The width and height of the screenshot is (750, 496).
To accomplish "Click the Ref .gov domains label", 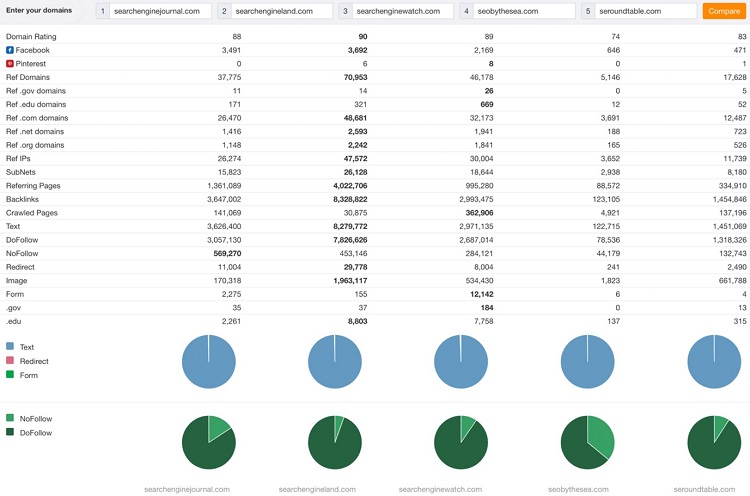I will tap(36, 91).
